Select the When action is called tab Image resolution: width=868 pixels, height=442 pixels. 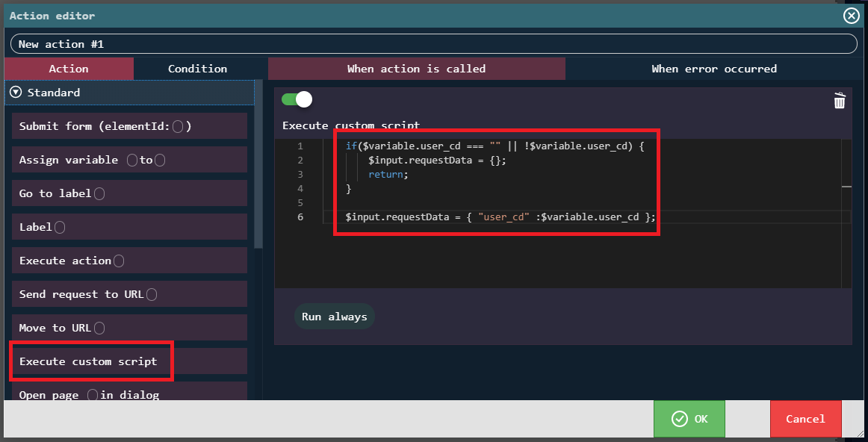click(416, 69)
